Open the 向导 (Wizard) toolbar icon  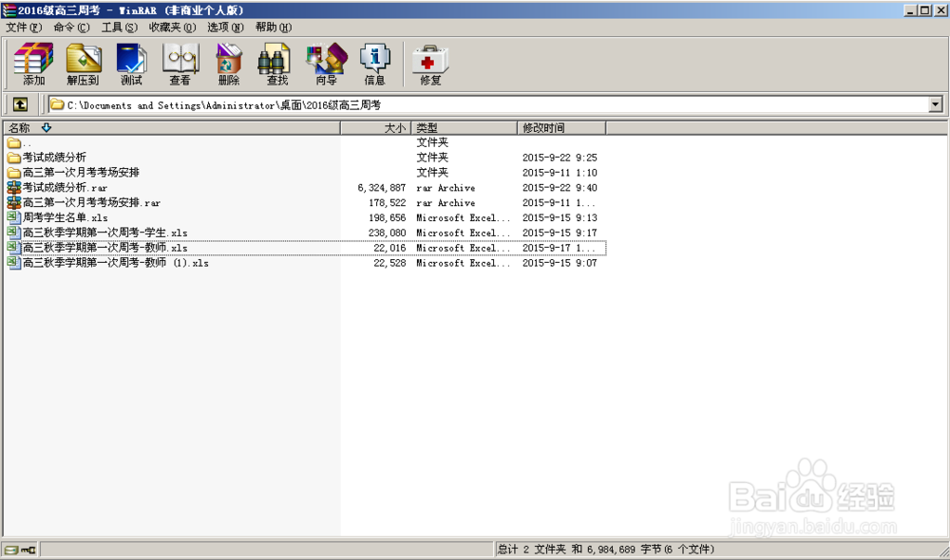pos(326,64)
